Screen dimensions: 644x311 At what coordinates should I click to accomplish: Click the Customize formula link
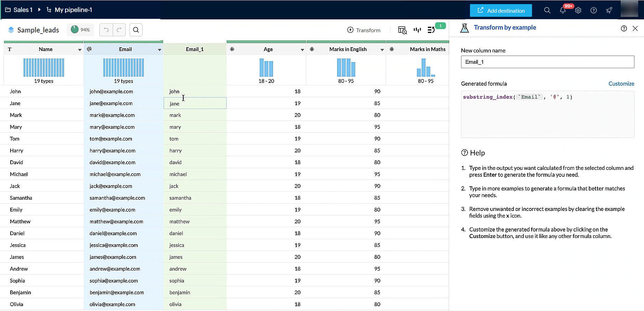coord(621,84)
